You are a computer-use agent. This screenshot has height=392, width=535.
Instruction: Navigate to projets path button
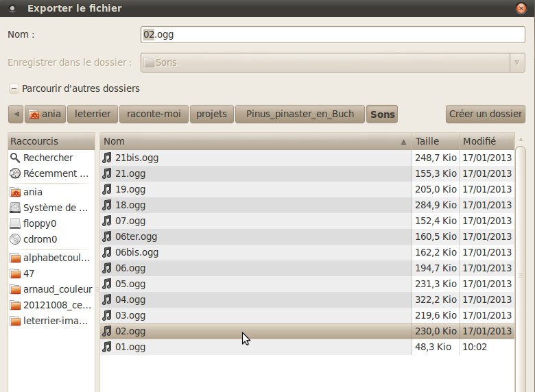211,114
